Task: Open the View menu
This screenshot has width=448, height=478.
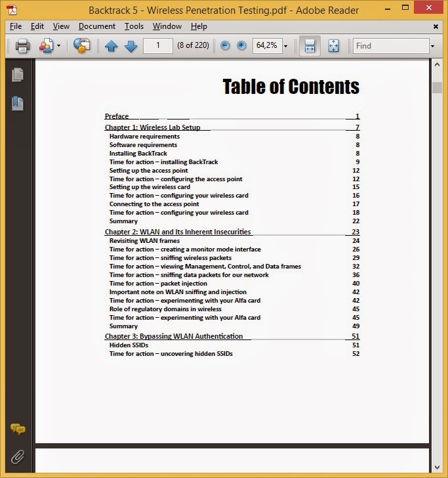Action: (x=61, y=26)
